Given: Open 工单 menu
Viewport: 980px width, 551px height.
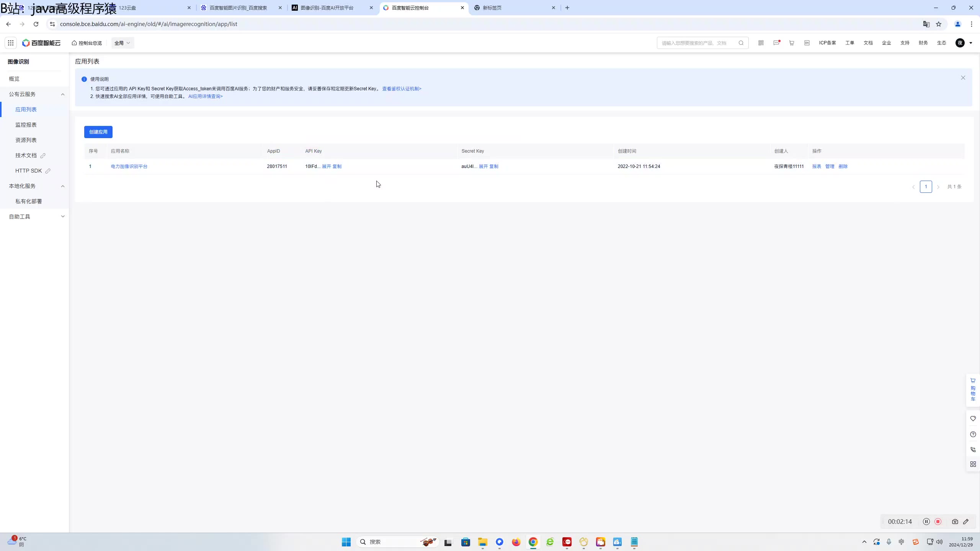Looking at the screenshot, I should 850,43.
